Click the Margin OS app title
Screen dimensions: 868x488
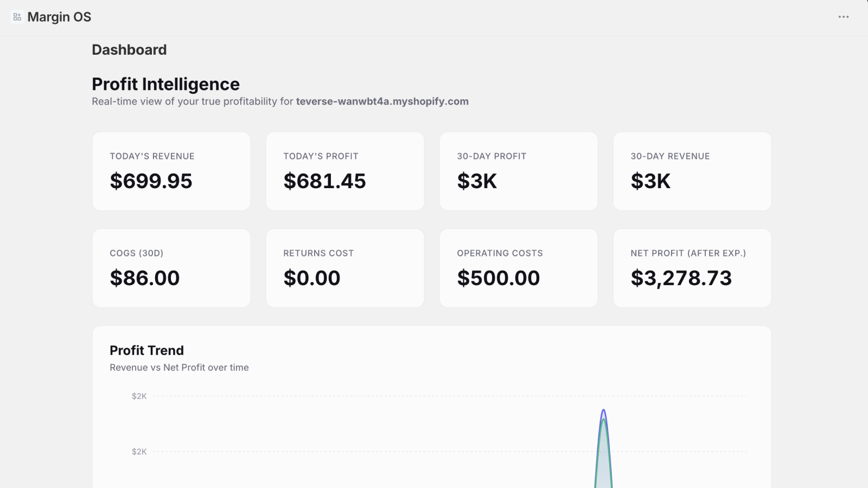59,17
